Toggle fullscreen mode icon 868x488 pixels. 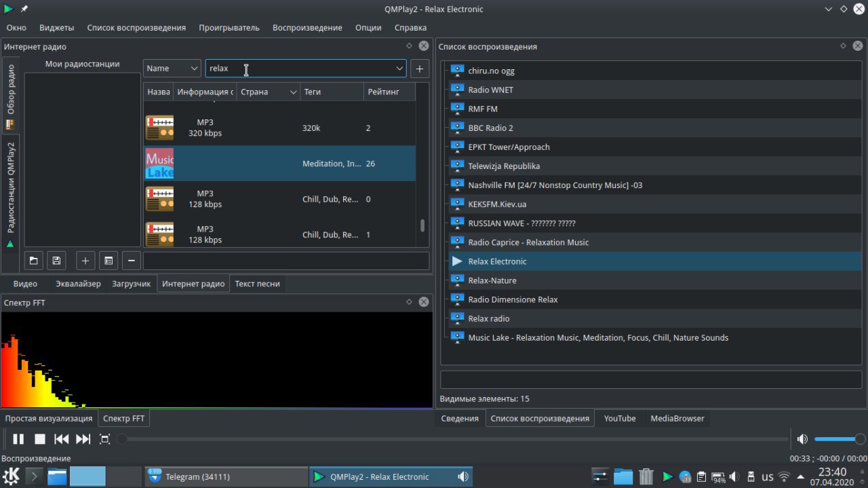click(104, 439)
